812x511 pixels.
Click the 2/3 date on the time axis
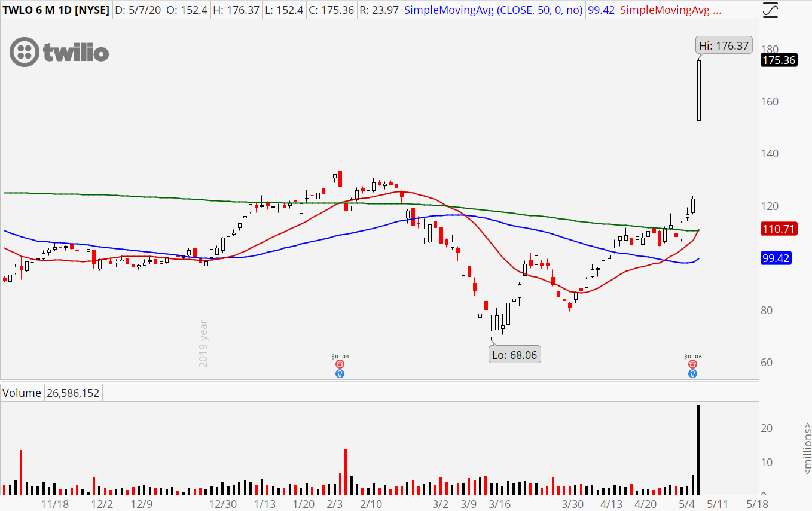coord(336,504)
